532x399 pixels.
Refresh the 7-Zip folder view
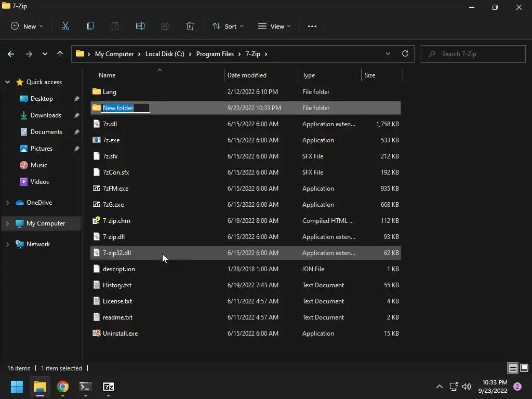click(405, 54)
